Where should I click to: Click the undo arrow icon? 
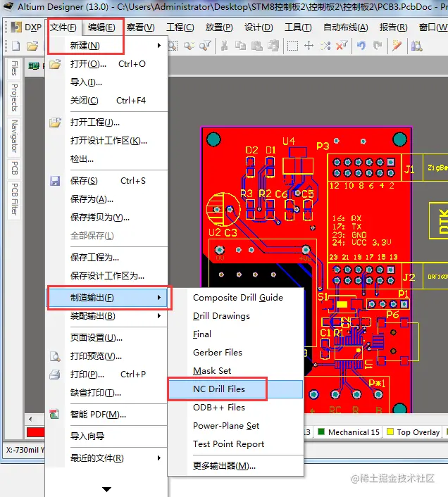[361, 46]
